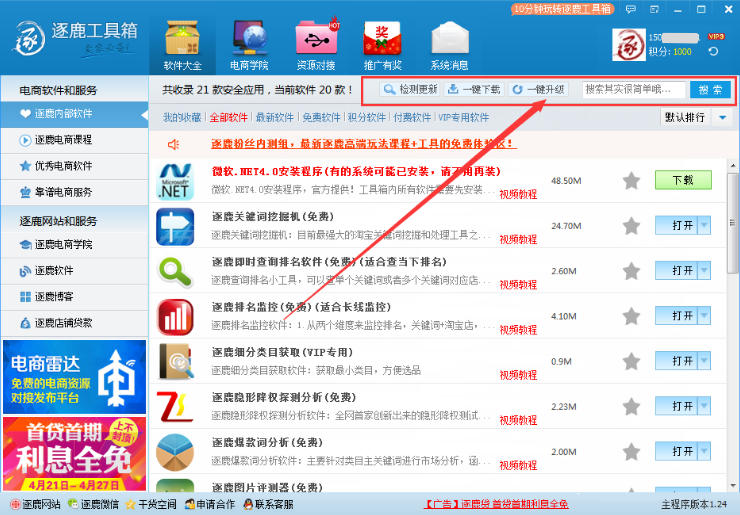Open 逐鹿关键词挖掘机 with its 打开 button
The width and height of the screenshot is (740, 515).
click(677, 225)
